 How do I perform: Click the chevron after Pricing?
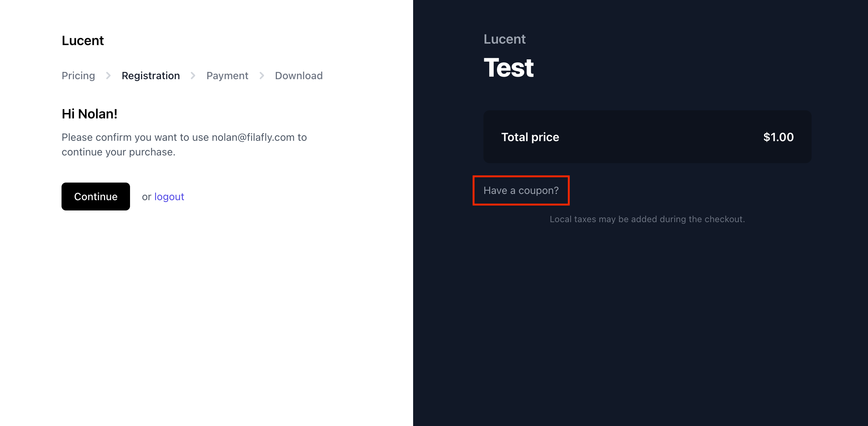[108, 76]
